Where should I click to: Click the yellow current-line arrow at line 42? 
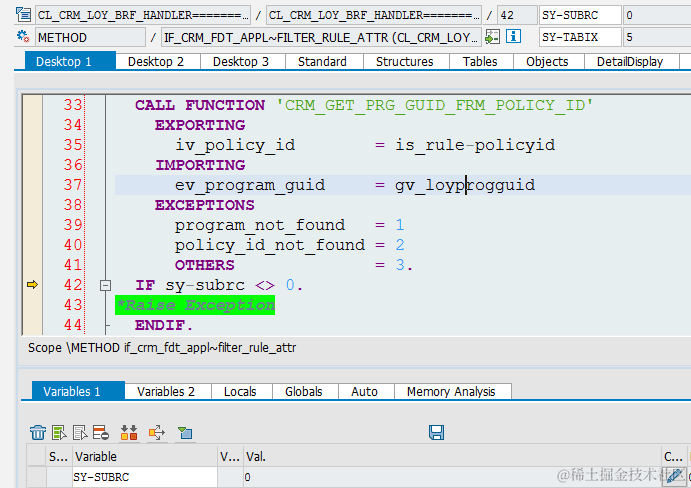pos(33,285)
